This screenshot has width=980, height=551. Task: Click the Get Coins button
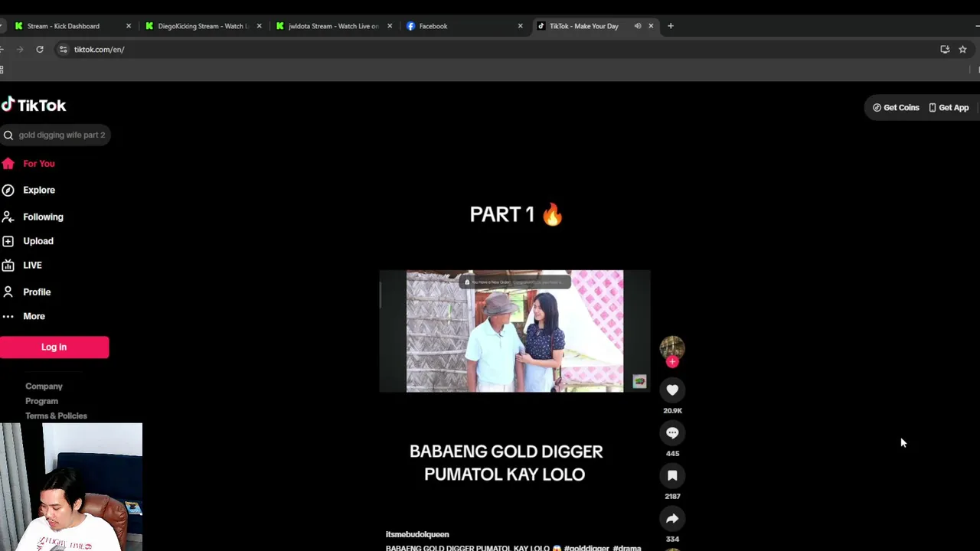896,108
